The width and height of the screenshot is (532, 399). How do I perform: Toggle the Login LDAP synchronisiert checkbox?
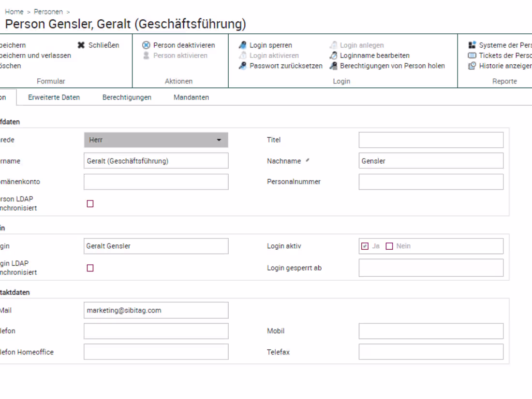[x=90, y=268]
